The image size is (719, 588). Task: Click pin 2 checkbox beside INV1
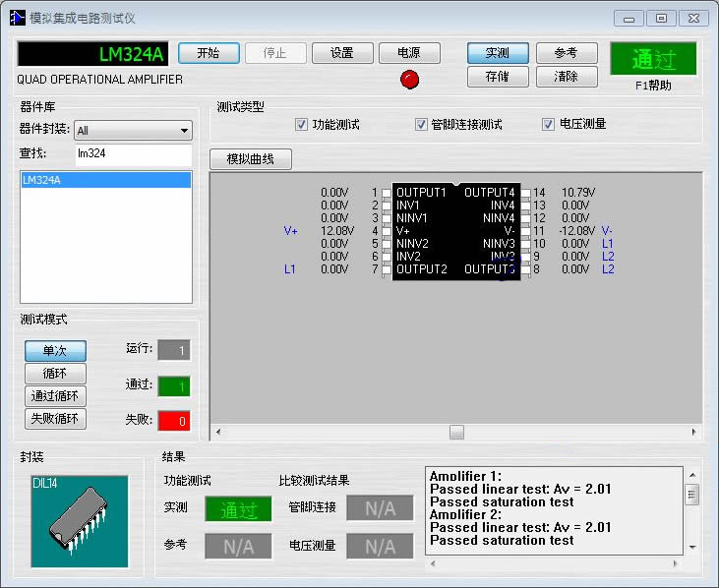[x=387, y=206]
